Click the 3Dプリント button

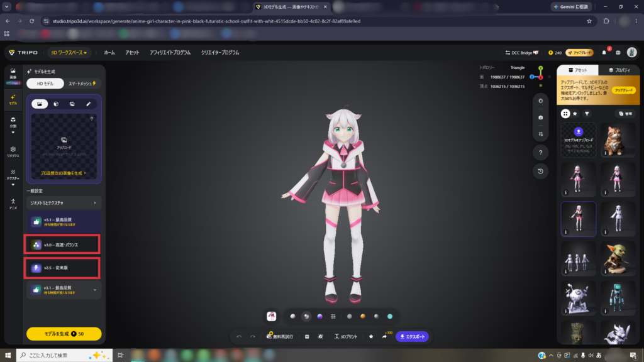346,337
